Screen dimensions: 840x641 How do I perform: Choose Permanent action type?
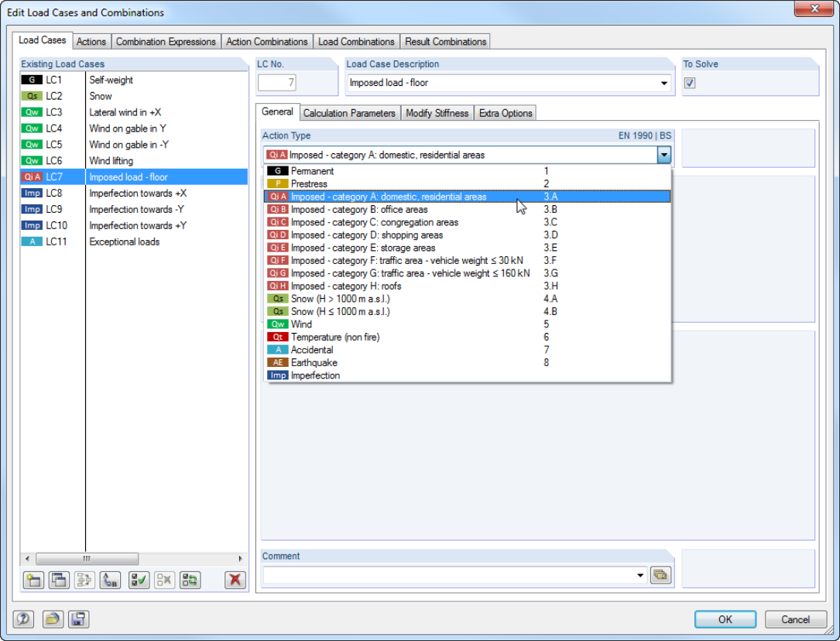467,171
